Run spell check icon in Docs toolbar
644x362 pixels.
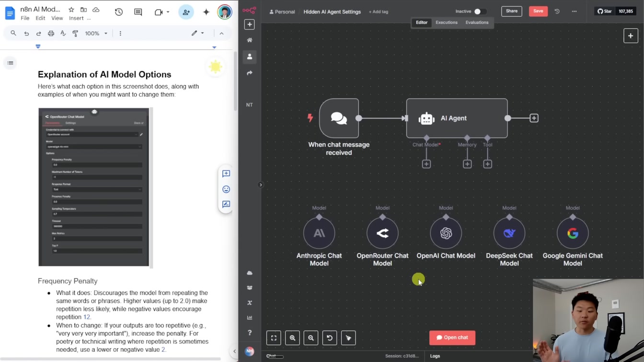tap(63, 34)
